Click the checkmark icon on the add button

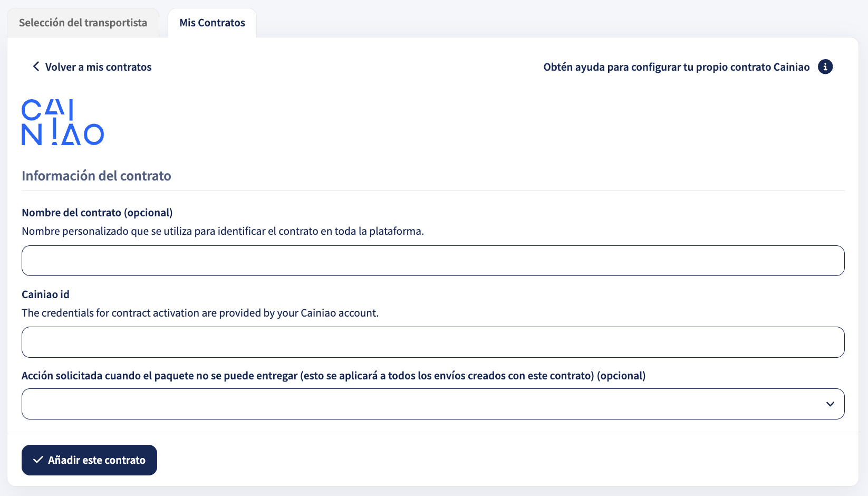(38, 460)
